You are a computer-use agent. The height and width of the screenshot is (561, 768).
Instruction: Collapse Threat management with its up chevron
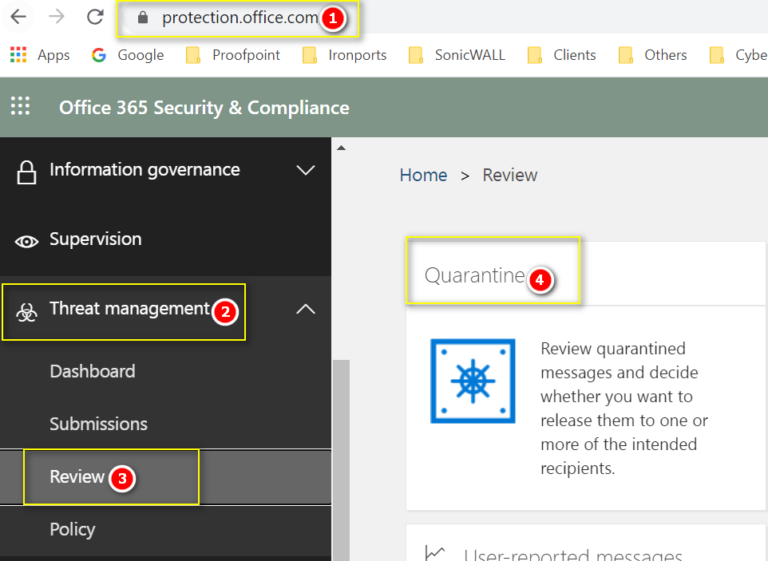306,309
